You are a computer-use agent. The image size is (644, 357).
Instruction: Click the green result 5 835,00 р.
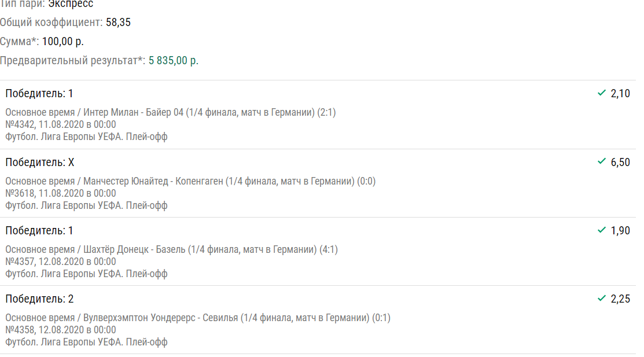click(x=174, y=60)
